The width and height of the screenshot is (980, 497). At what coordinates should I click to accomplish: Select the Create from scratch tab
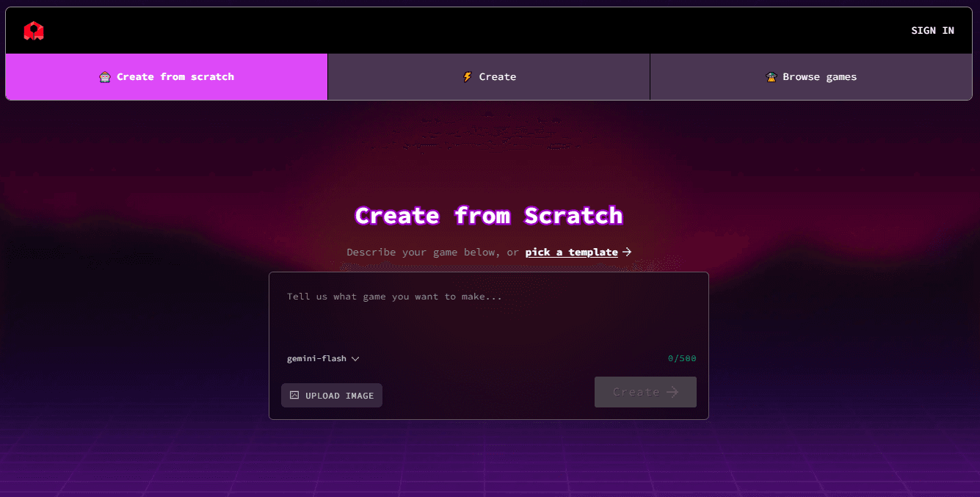pos(166,76)
